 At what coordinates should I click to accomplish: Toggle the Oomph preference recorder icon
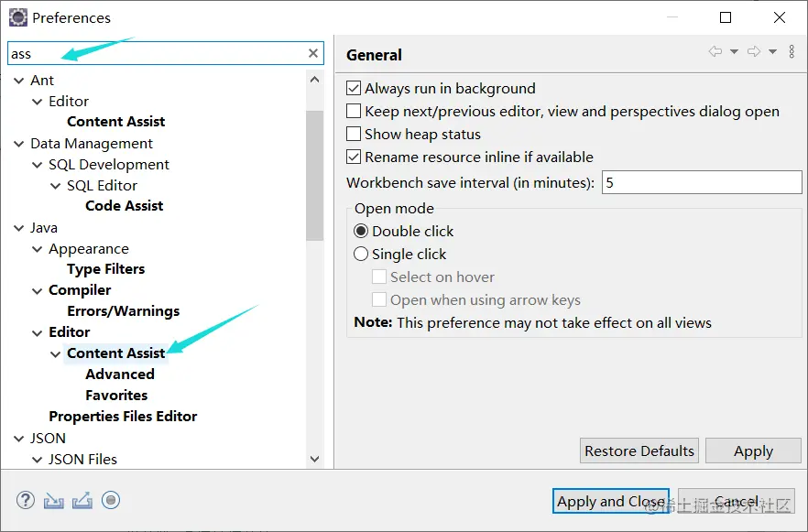click(111, 500)
